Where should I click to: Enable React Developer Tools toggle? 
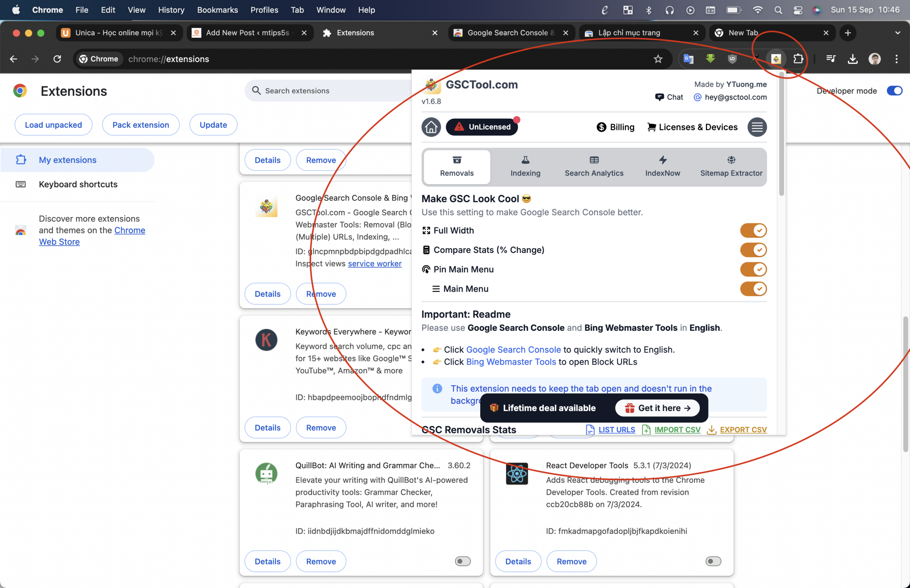point(713,561)
